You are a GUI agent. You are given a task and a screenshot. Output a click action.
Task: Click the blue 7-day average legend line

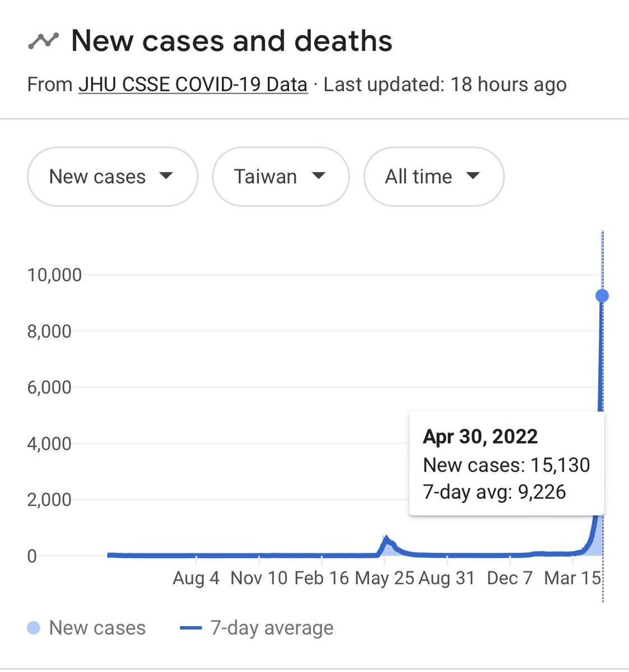[190, 628]
